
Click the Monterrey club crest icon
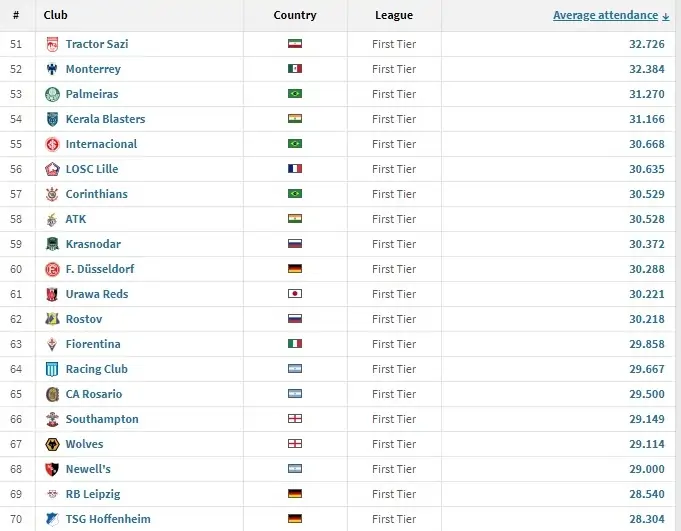[52, 69]
